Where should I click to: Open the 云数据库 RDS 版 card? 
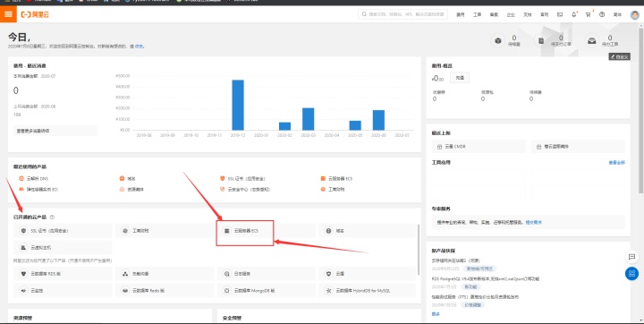pyautogui.click(x=63, y=273)
